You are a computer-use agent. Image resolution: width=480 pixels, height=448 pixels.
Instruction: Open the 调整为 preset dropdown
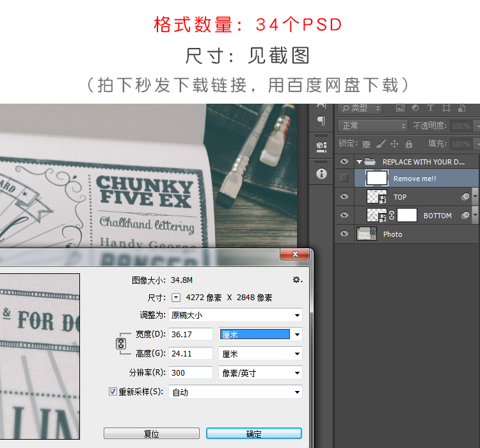point(236,315)
